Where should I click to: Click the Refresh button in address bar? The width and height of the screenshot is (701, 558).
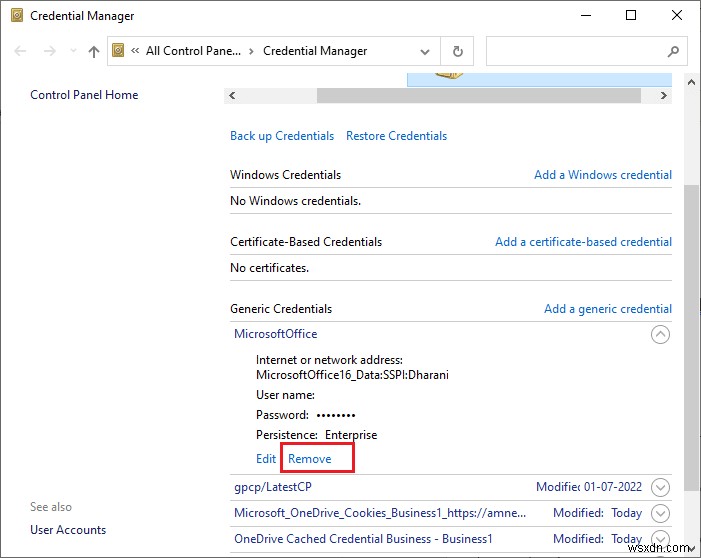tap(458, 51)
